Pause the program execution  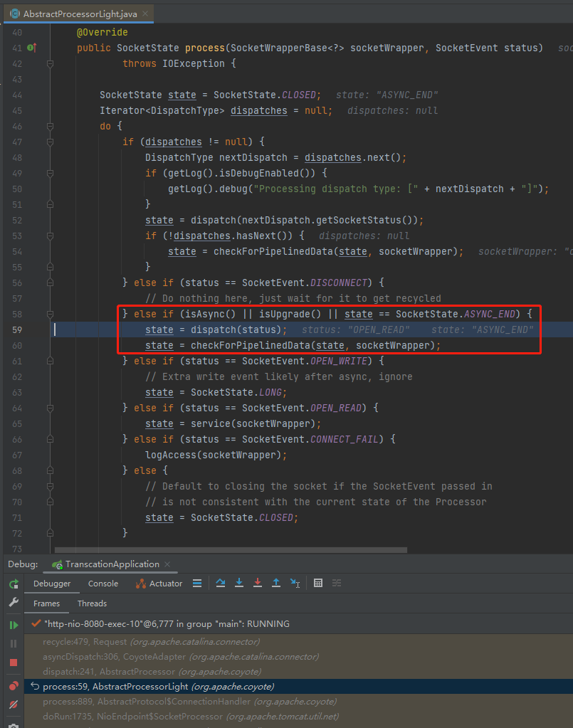14,643
